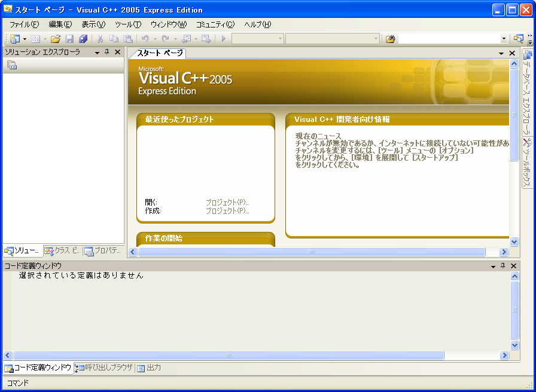Open the New Project dropdown arrow
536x392 pixels.
point(24,38)
